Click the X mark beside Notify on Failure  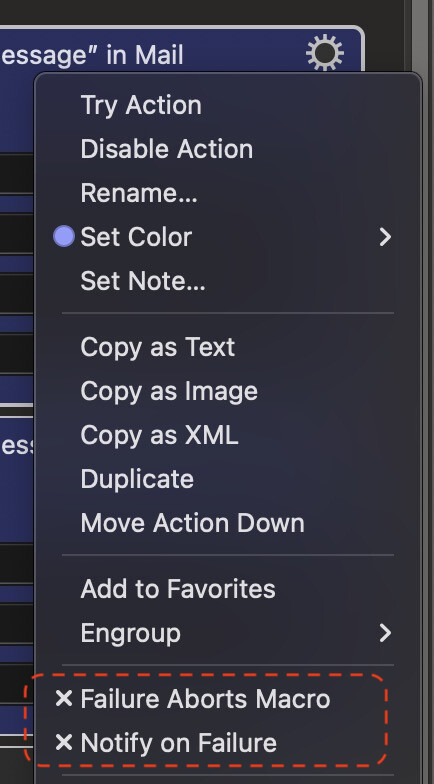pos(64,742)
